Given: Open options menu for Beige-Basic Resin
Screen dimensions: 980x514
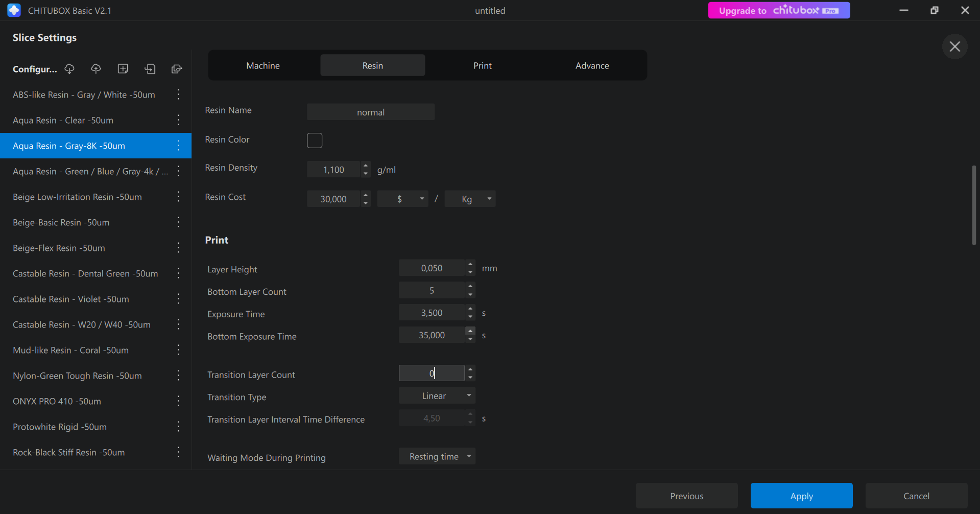Looking at the screenshot, I should 178,222.
